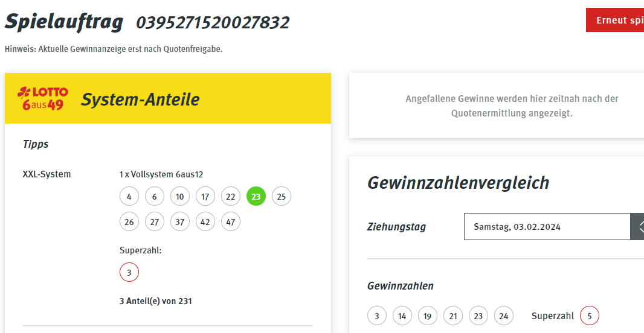Click tip number 10 ball
This screenshot has height=333, width=644.
tap(180, 197)
